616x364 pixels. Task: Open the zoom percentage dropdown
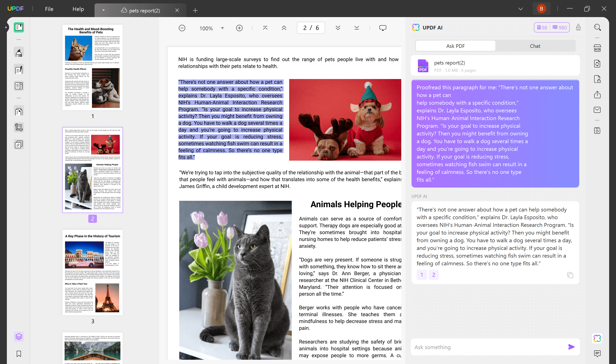[222, 28]
